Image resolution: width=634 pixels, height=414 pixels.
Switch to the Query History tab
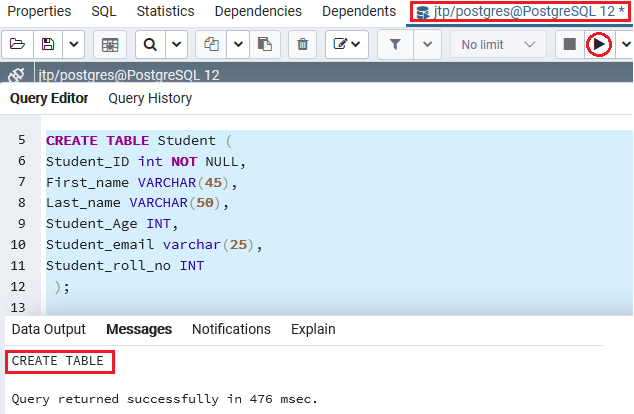(x=150, y=98)
